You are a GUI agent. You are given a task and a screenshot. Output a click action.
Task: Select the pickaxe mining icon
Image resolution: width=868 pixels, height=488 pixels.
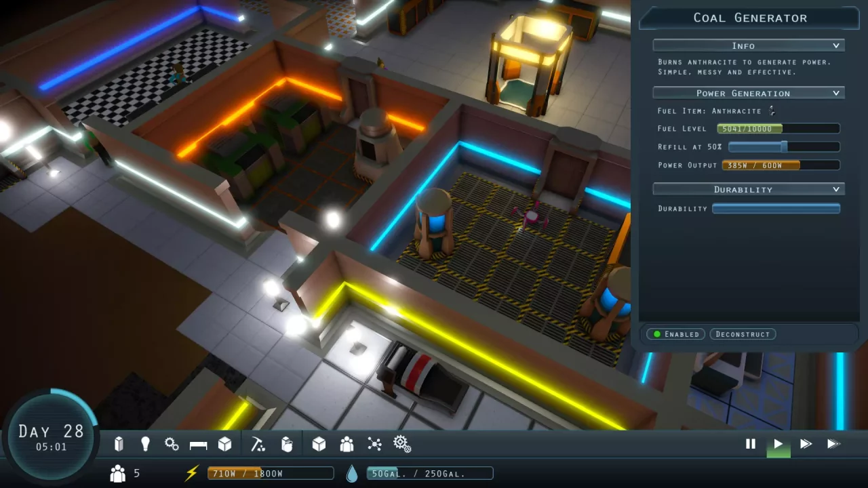(258, 444)
